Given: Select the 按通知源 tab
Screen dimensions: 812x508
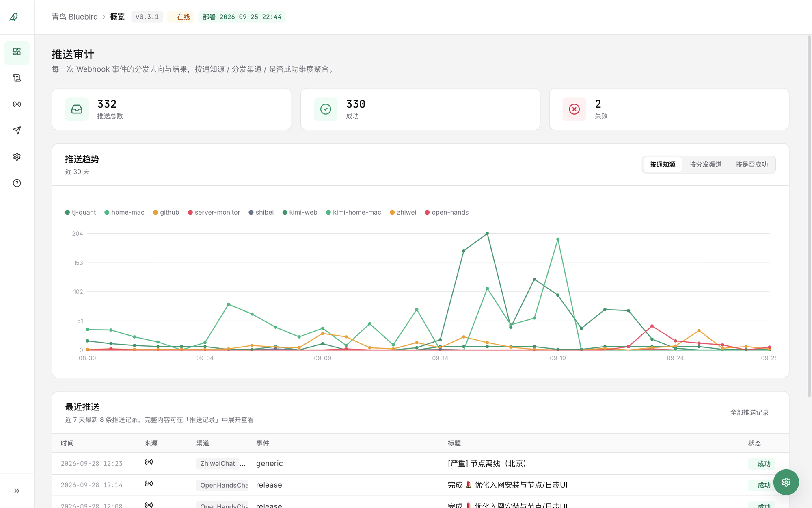Looking at the screenshot, I should [x=663, y=165].
